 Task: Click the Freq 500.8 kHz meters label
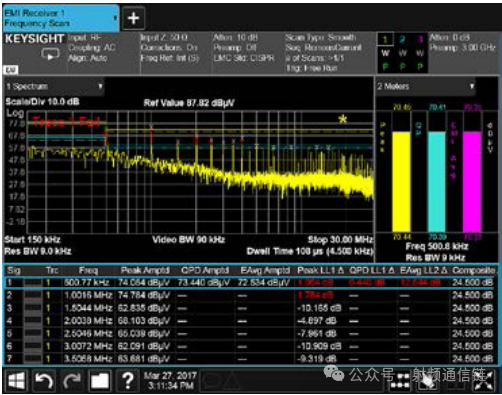[437, 247]
